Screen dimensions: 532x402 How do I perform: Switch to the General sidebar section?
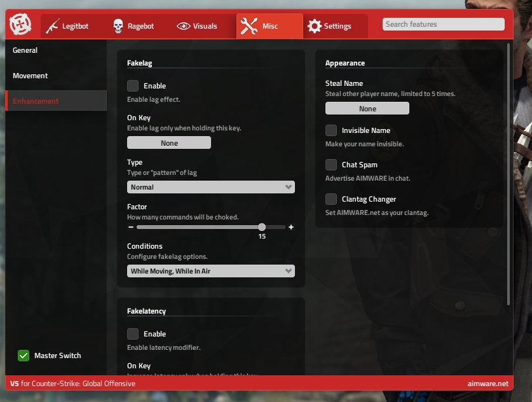[x=25, y=50]
